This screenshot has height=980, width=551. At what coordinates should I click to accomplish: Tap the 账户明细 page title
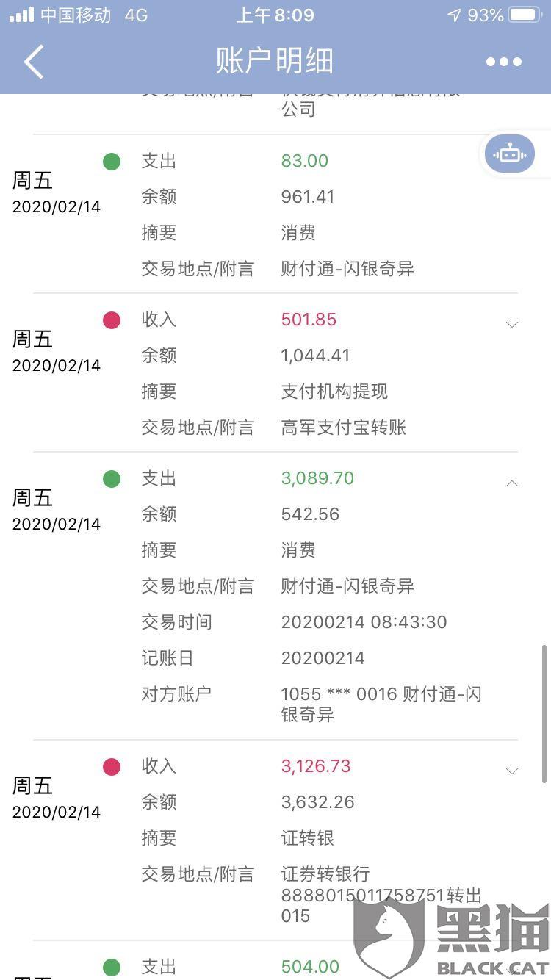coord(275,61)
